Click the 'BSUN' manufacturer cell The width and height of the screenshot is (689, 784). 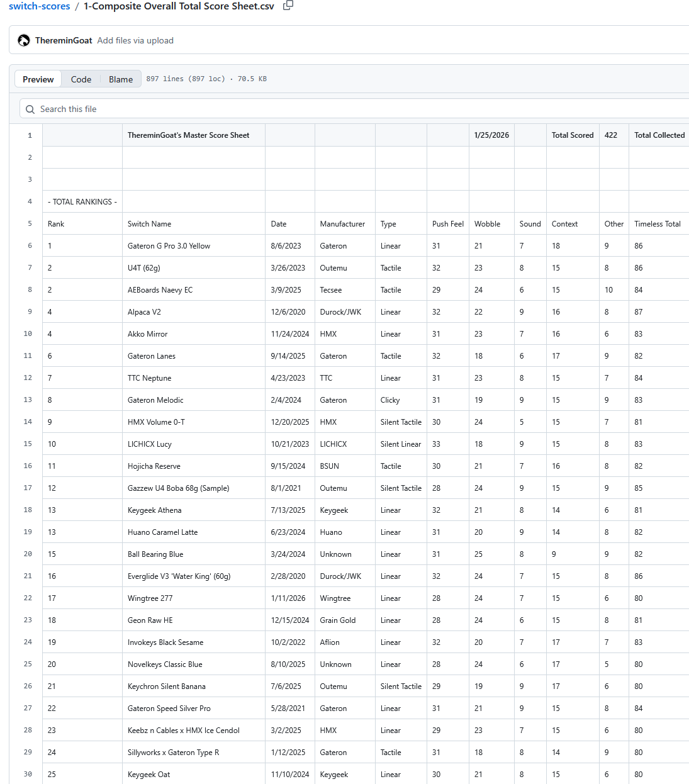pos(345,466)
